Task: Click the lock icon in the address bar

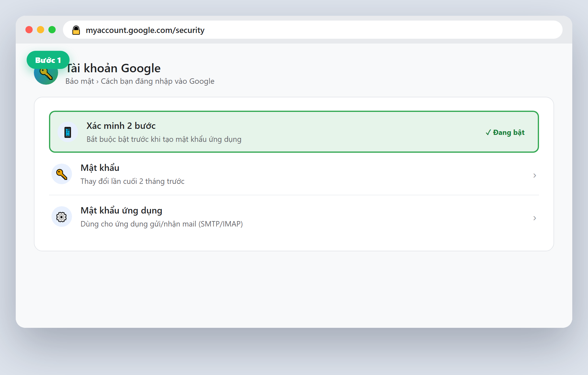Action: [x=76, y=30]
